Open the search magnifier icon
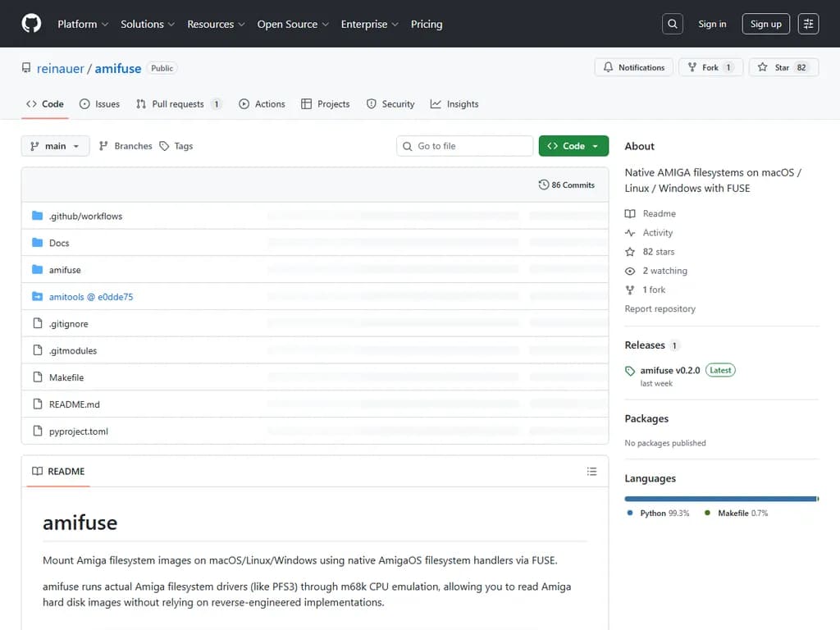Image resolution: width=840 pixels, height=630 pixels. (673, 24)
